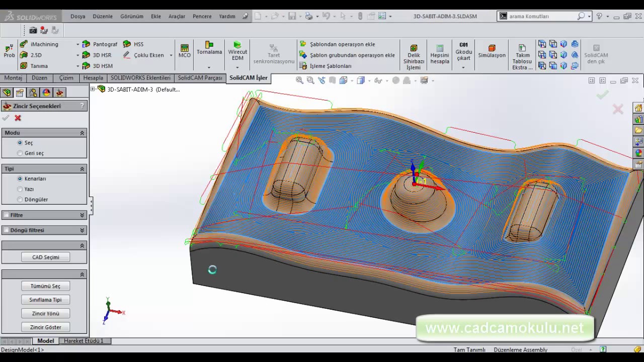Cancel with the red X in panel

pyautogui.click(x=18, y=118)
